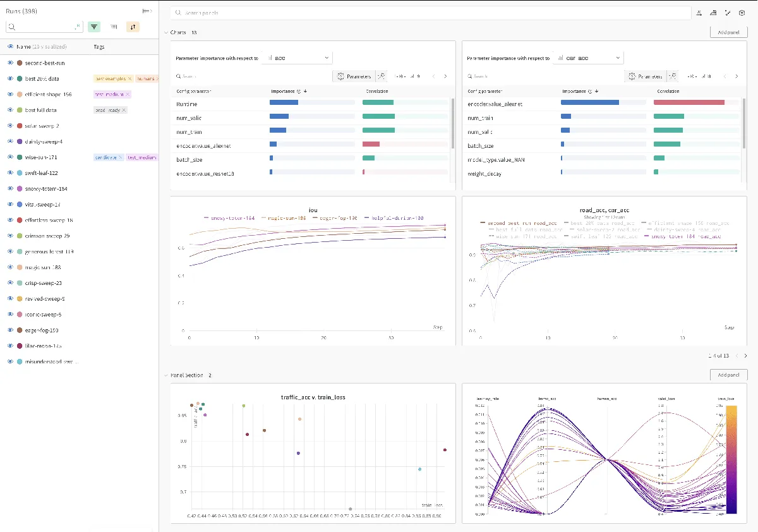Click the panel settings gear icon in top toolbar
The image size is (758, 532).
(742, 13)
